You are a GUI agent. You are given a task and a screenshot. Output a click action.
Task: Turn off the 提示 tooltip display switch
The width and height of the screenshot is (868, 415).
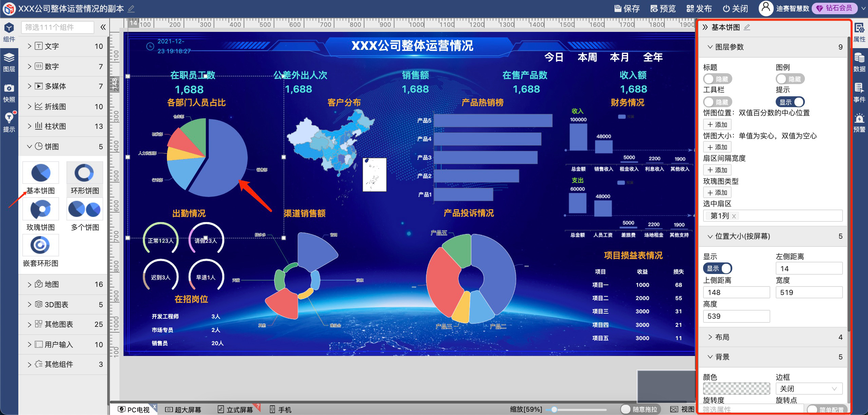click(790, 102)
